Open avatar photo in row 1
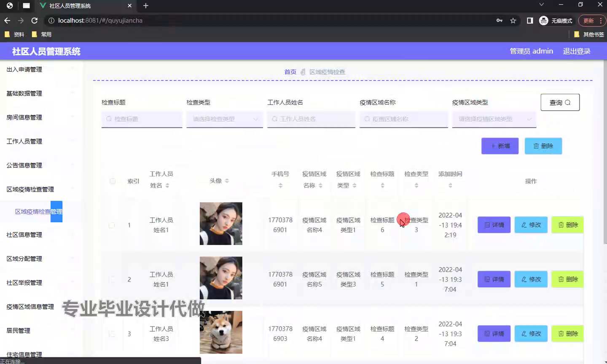The height and width of the screenshot is (364, 607). click(221, 224)
